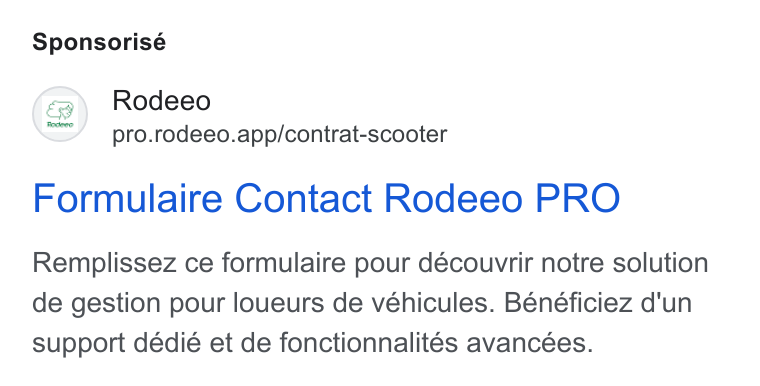Click the green Rodeeo text in the logo
Image resolution: width=760 pixels, height=386 pixels.
60,125
